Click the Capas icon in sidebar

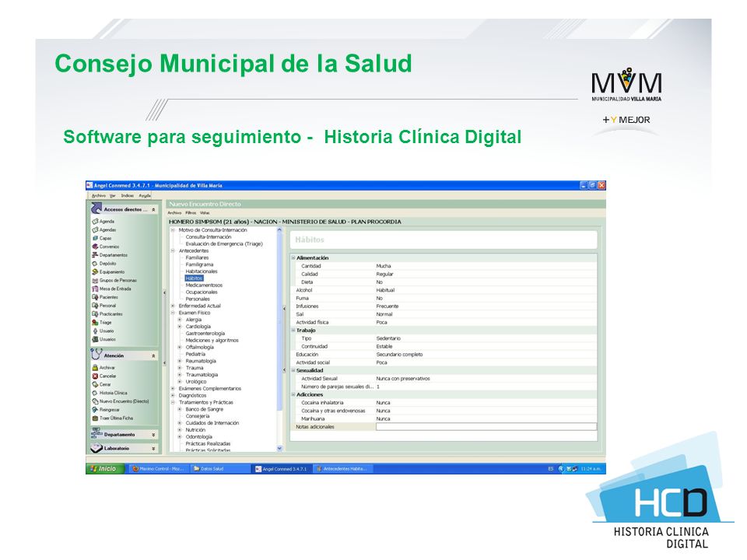click(95, 238)
